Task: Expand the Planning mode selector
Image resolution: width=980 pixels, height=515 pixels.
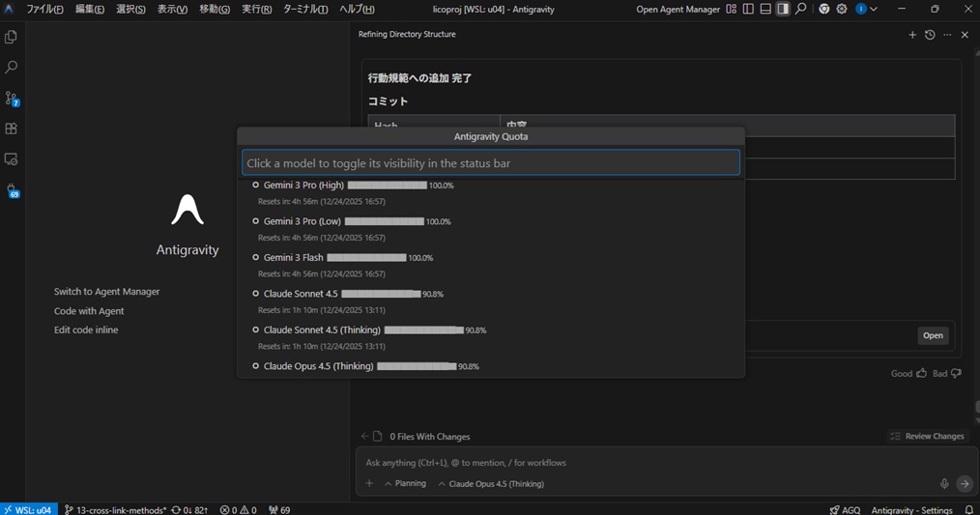Action: coord(405,483)
